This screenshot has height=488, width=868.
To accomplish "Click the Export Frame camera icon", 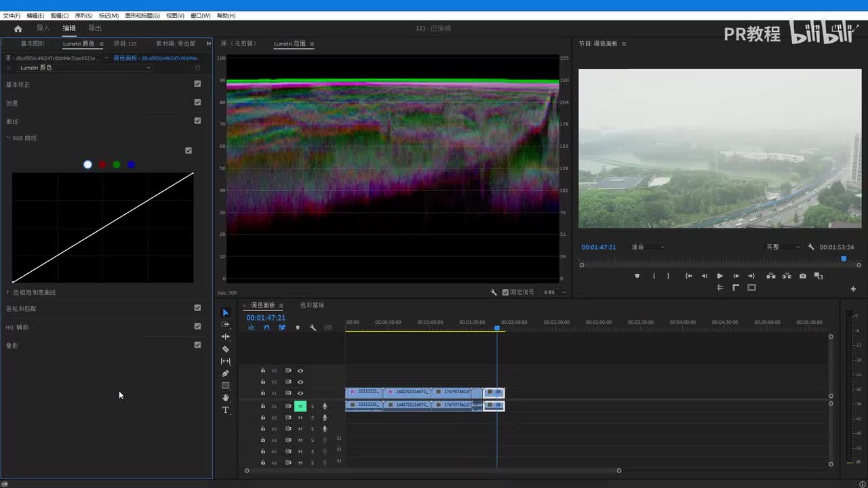I will 803,276.
